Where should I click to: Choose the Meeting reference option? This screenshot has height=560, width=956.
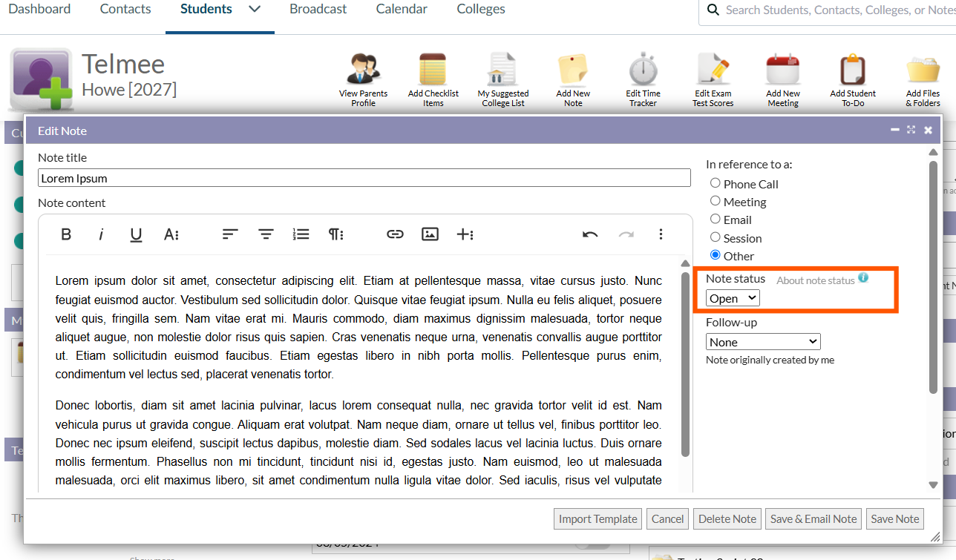pyautogui.click(x=716, y=201)
